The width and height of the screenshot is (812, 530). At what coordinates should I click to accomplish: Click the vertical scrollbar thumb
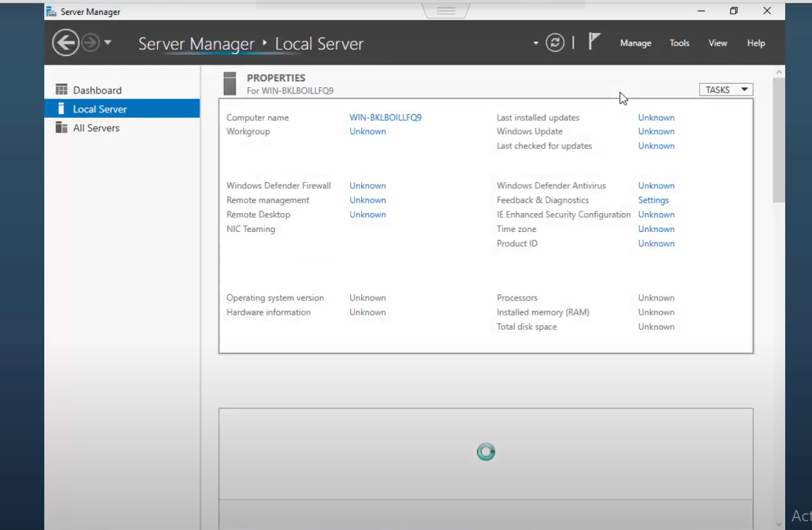pyautogui.click(x=778, y=140)
